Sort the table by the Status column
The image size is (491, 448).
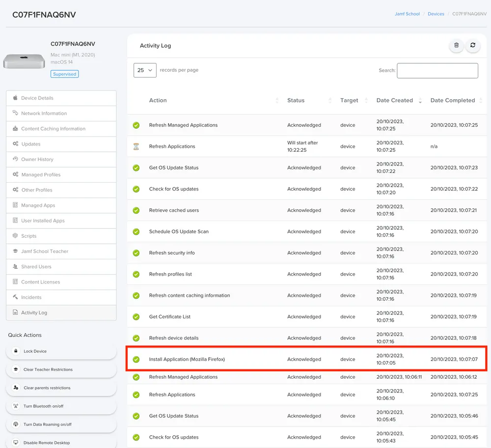coord(296,100)
